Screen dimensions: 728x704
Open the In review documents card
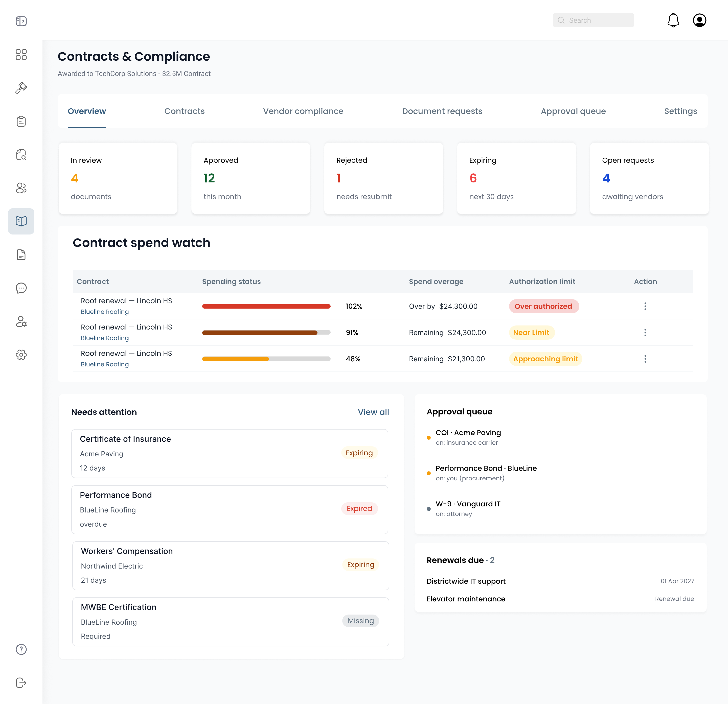click(x=118, y=179)
